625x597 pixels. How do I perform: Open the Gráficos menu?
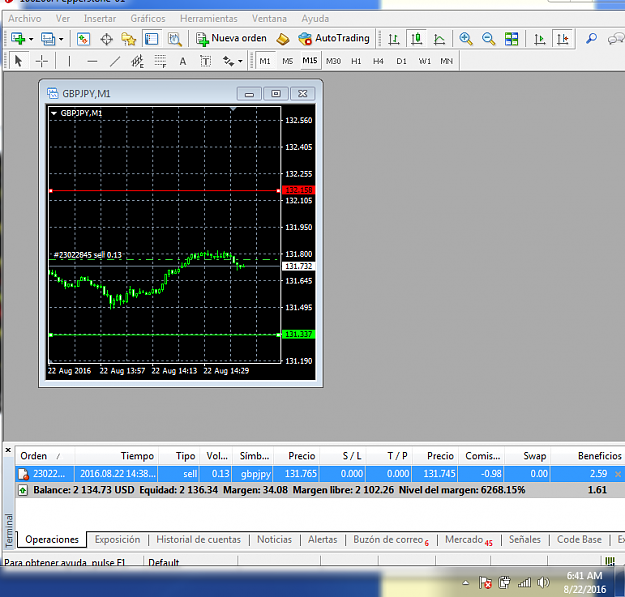click(148, 19)
